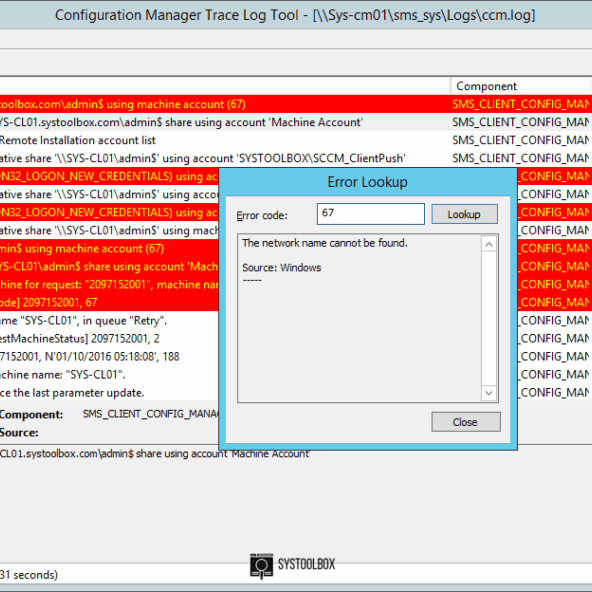Click the Component column header
The width and height of the screenshot is (592, 592).
point(521,86)
